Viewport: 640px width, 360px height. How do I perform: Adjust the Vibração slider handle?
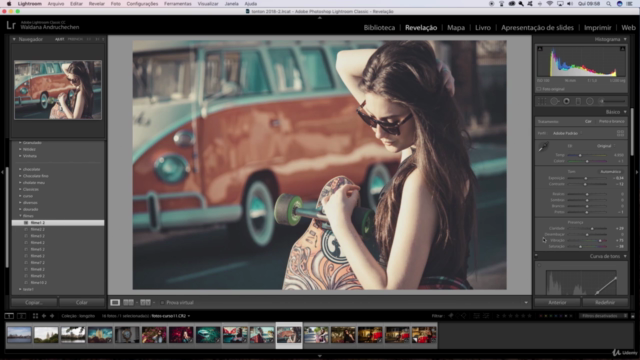(600, 240)
